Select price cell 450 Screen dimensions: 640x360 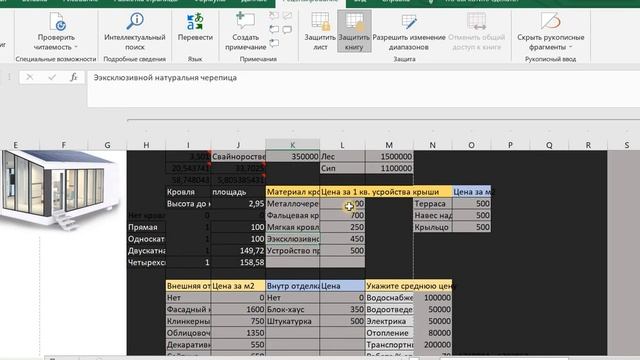[342, 239]
